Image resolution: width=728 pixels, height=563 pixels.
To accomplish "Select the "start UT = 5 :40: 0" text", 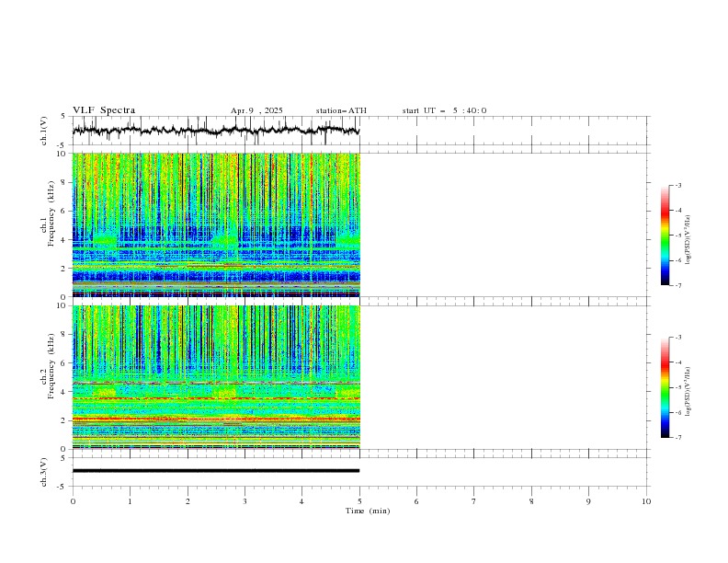I will click(x=444, y=110).
